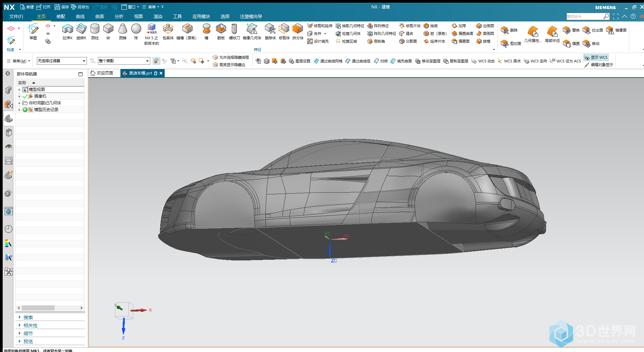Open the 菜单(M) dropdown menu
This screenshot has width=644, height=352.
(18, 61)
